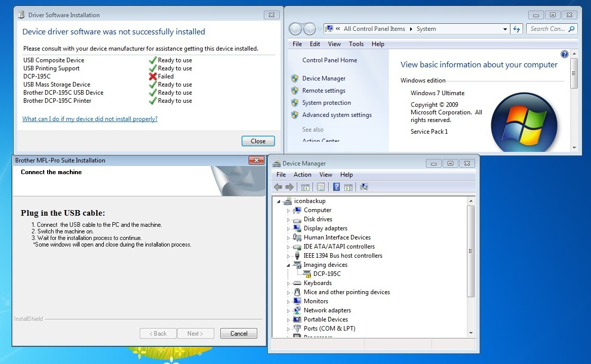Viewport: 591px width, 364px height.
Task: Open the Tools menu in System window
Action: pyautogui.click(x=356, y=44)
